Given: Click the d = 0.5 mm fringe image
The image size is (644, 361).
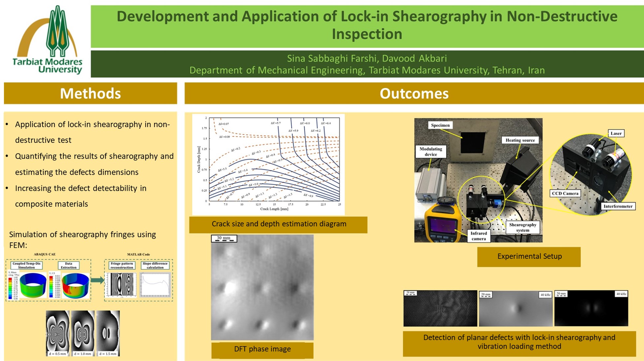Looking at the screenshot, I should (57, 333).
